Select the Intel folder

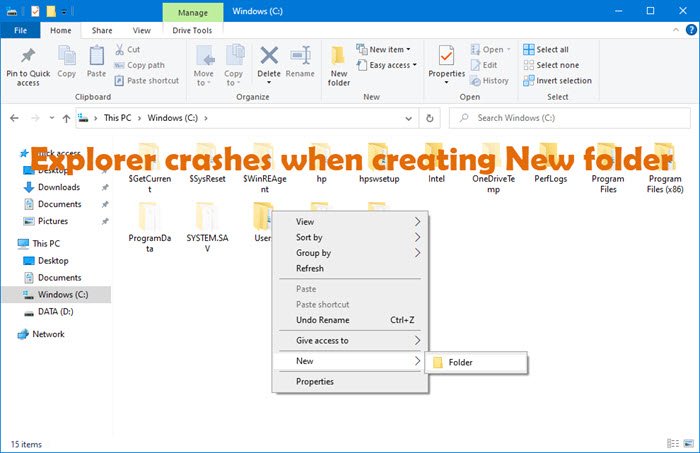(436, 163)
